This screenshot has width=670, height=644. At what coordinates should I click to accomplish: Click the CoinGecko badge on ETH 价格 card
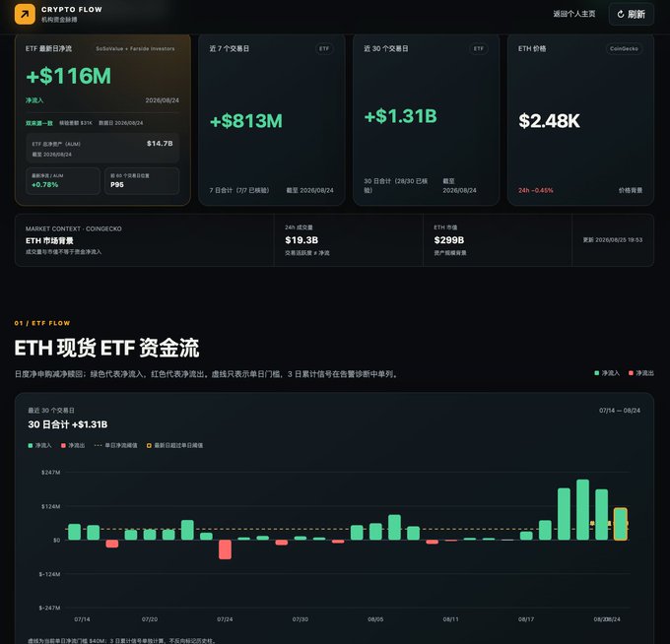pos(624,48)
